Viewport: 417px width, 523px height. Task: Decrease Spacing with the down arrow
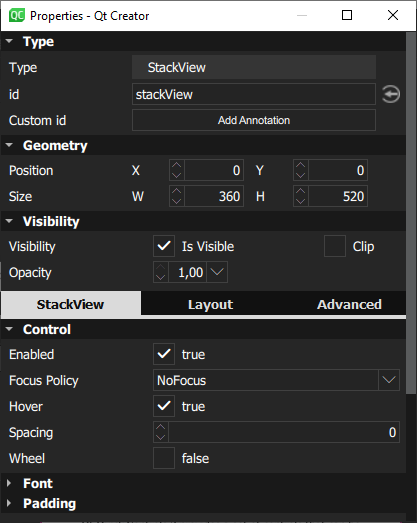(161, 437)
